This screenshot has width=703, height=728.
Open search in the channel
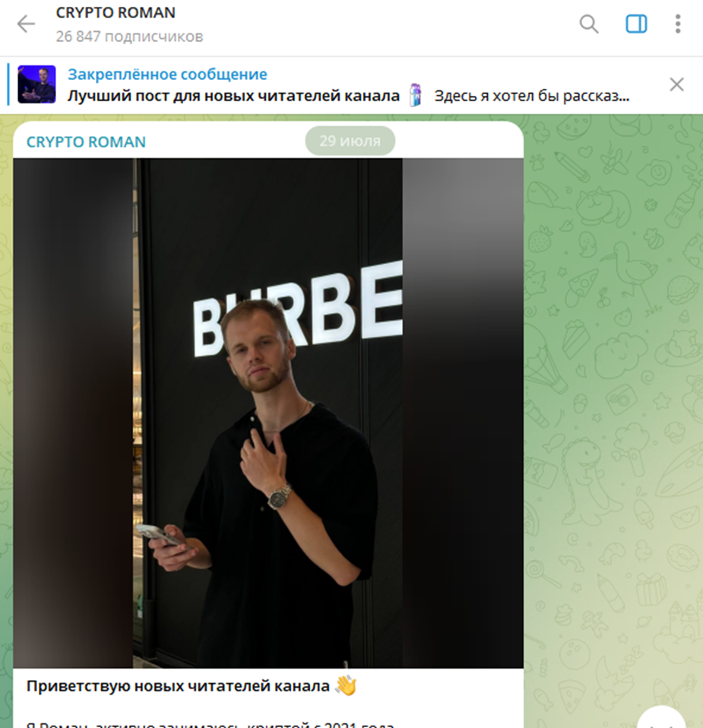pos(589,24)
